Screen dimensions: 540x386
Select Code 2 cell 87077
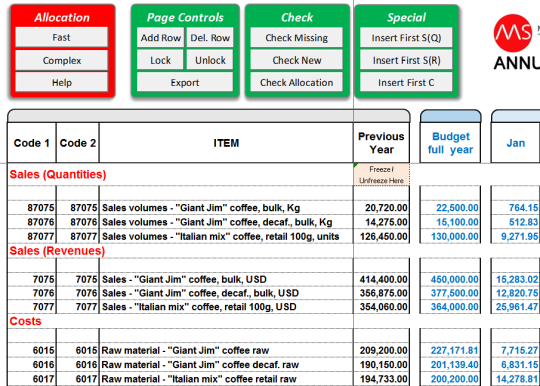pyautogui.click(x=77, y=237)
